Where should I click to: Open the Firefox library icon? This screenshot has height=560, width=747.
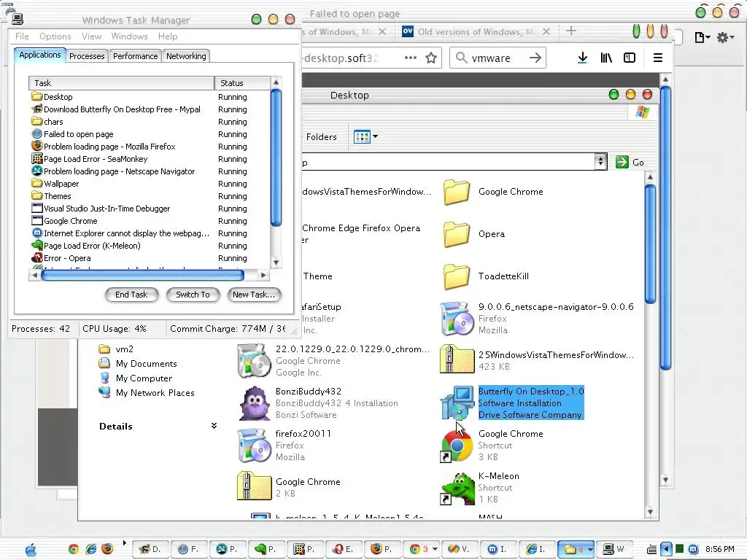[x=606, y=58]
